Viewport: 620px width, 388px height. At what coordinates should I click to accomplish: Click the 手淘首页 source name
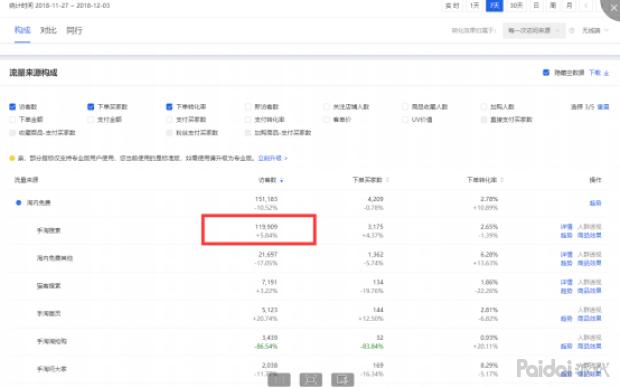point(49,313)
